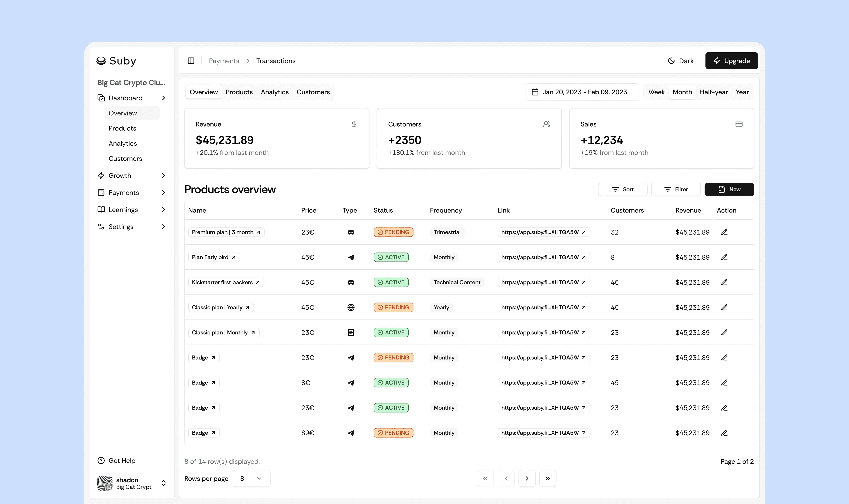Go to last page double-chevron button
The width and height of the screenshot is (849, 504).
(x=548, y=479)
